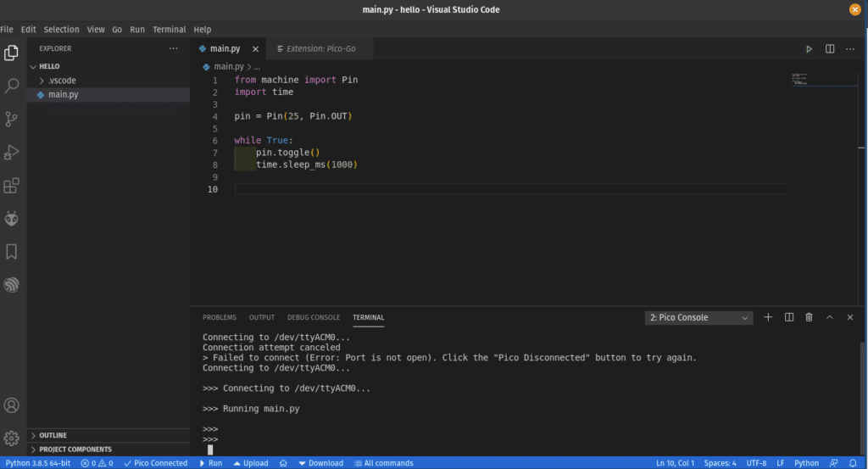
Task: Click the Run Python file play icon
Action: (x=809, y=49)
